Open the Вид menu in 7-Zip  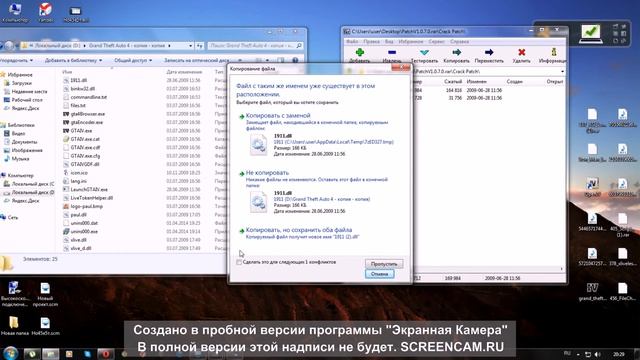click(x=389, y=42)
